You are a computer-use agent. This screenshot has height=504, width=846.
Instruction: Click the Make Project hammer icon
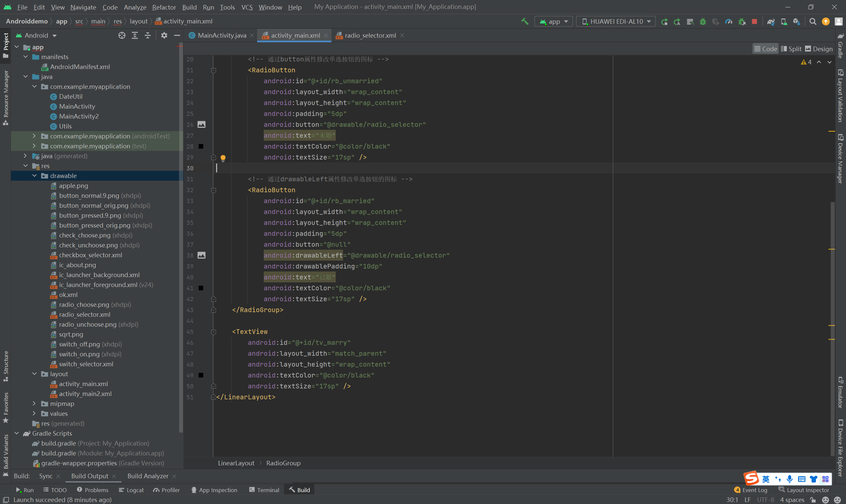524,21
